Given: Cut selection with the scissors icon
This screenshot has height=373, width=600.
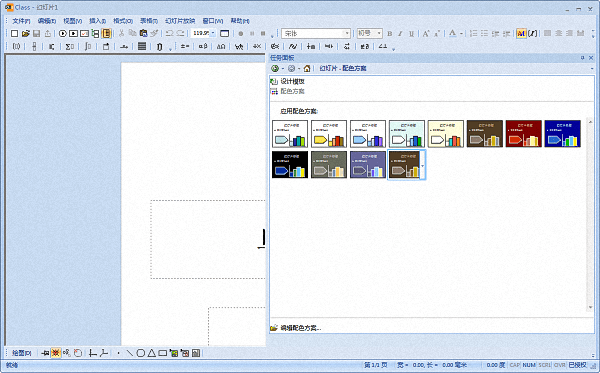Looking at the screenshot, I should 121,34.
